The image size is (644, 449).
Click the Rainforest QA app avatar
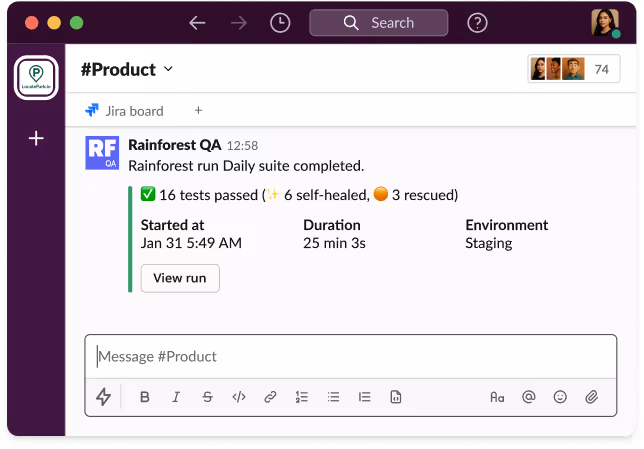pos(102,153)
